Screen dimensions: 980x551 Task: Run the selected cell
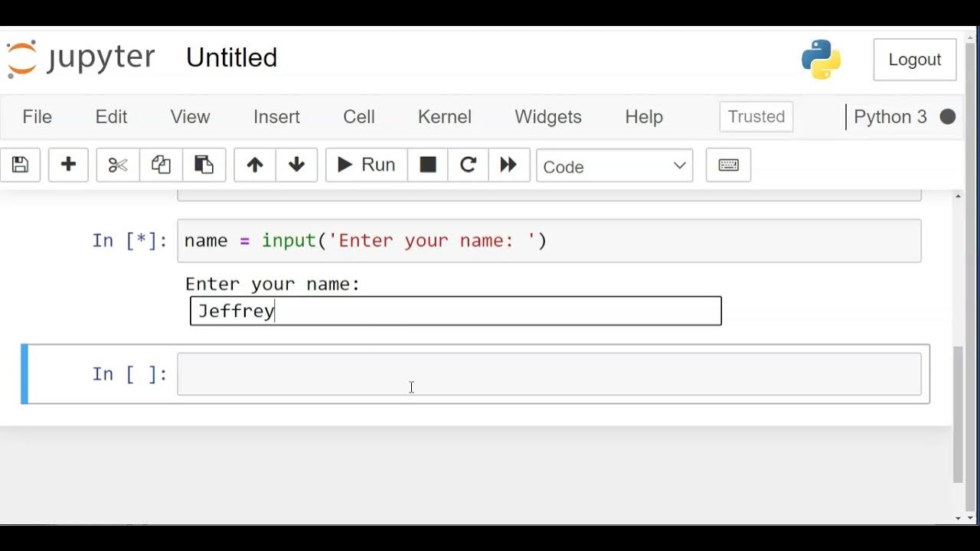tap(366, 165)
